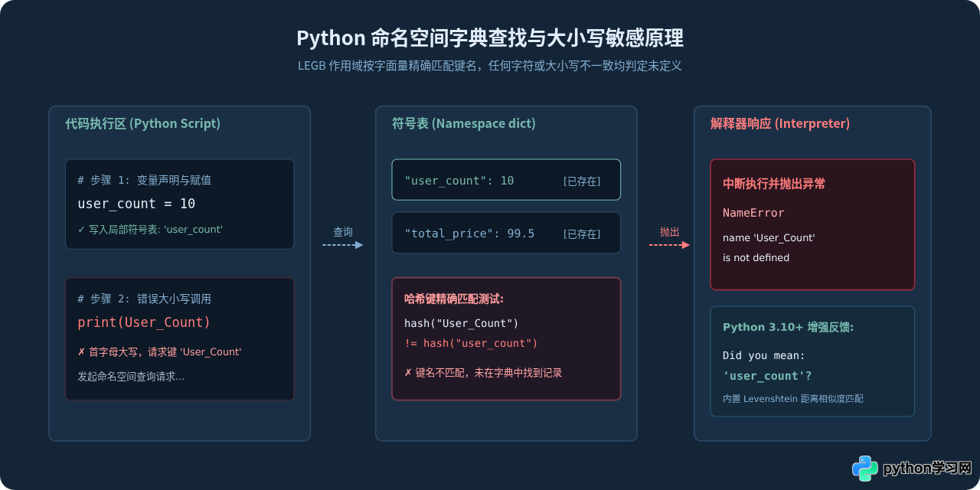Click the heading "Python 3.10+ 增强反馈:"
Screen dimensions: 980x490
(789, 327)
